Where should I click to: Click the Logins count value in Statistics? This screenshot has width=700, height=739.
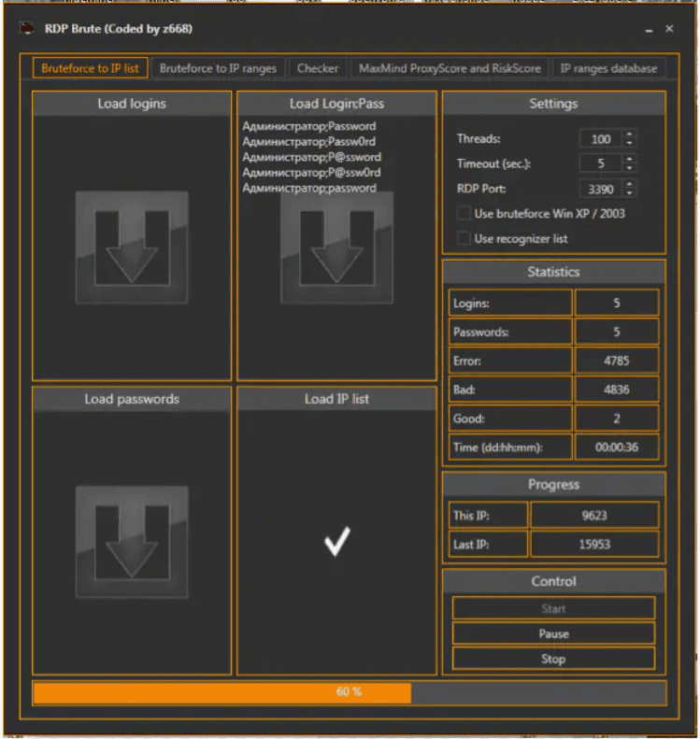point(617,303)
